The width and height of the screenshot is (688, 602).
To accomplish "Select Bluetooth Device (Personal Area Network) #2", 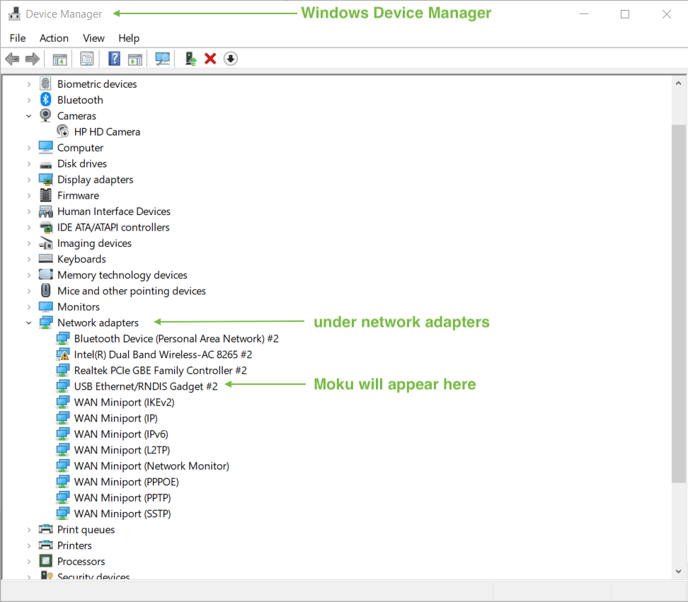I will pyautogui.click(x=176, y=338).
